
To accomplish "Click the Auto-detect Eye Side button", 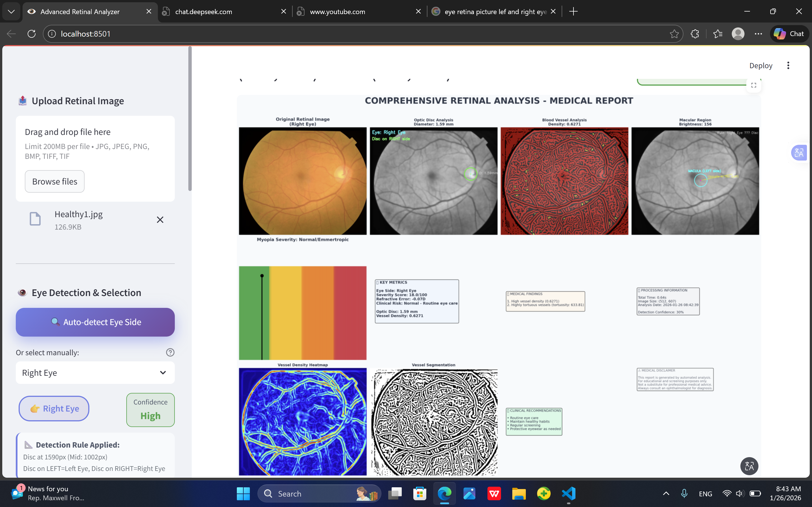I will pos(95,322).
